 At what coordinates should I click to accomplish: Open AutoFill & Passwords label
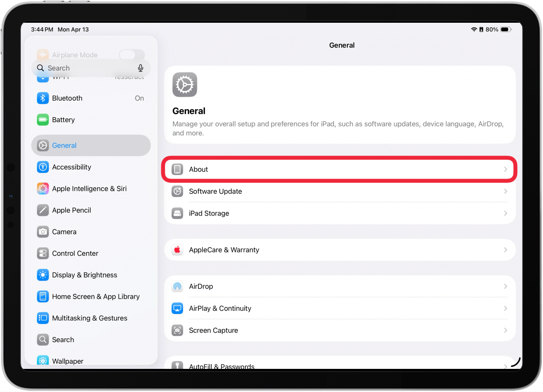tap(222, 366)
